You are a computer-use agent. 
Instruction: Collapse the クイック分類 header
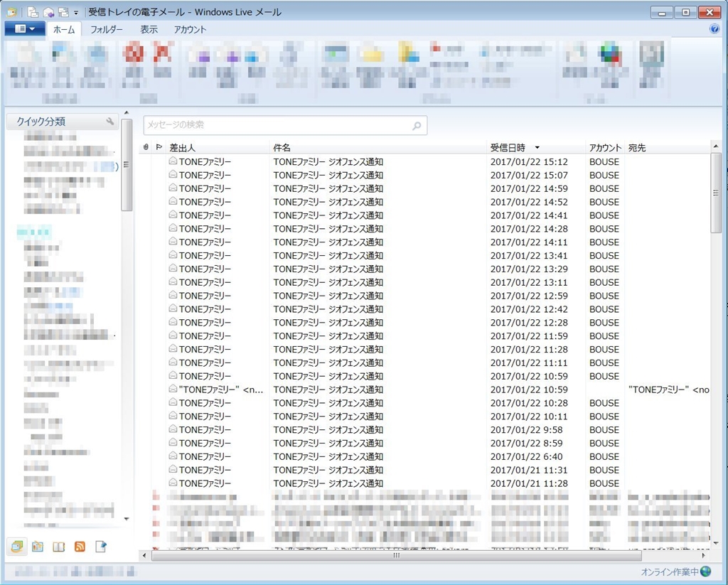[x=63, y=122]
